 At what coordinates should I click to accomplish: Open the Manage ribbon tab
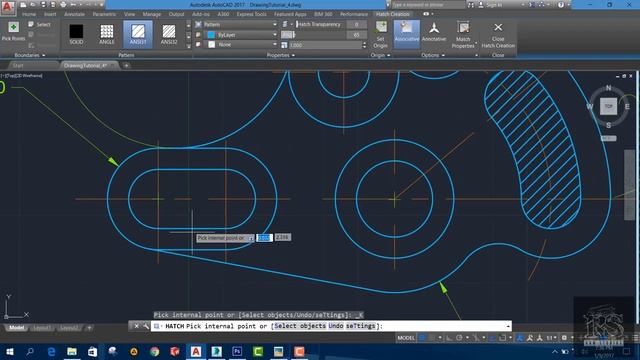(151, 14)
